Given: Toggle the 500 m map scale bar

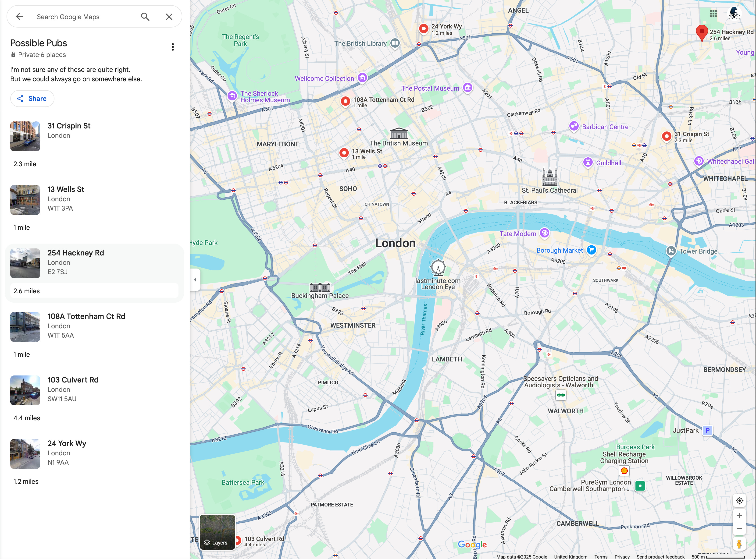Looking at the screenshot, I should 718,557.
